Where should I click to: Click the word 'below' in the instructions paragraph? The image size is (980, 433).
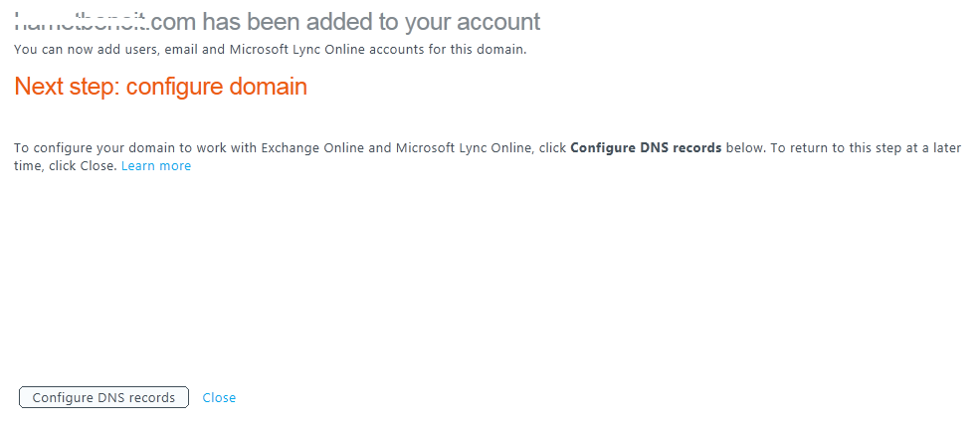pos(744,148)
